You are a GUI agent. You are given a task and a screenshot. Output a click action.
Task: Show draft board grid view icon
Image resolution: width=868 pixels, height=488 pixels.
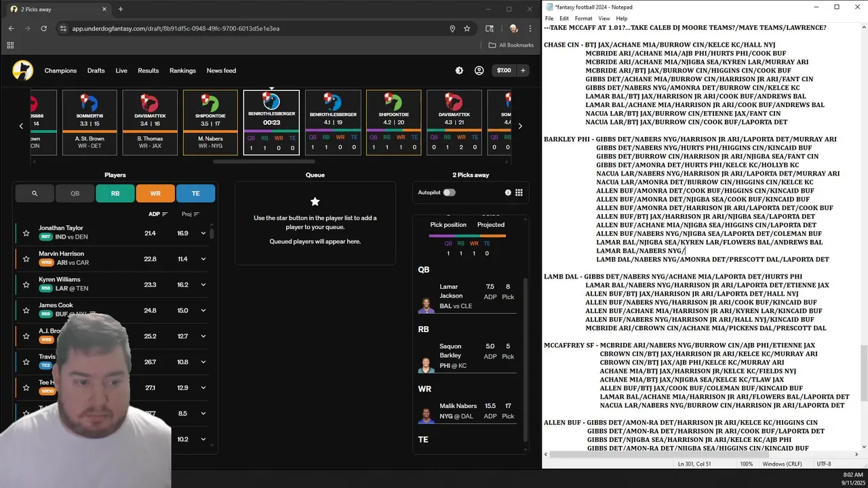pos(519,192)
